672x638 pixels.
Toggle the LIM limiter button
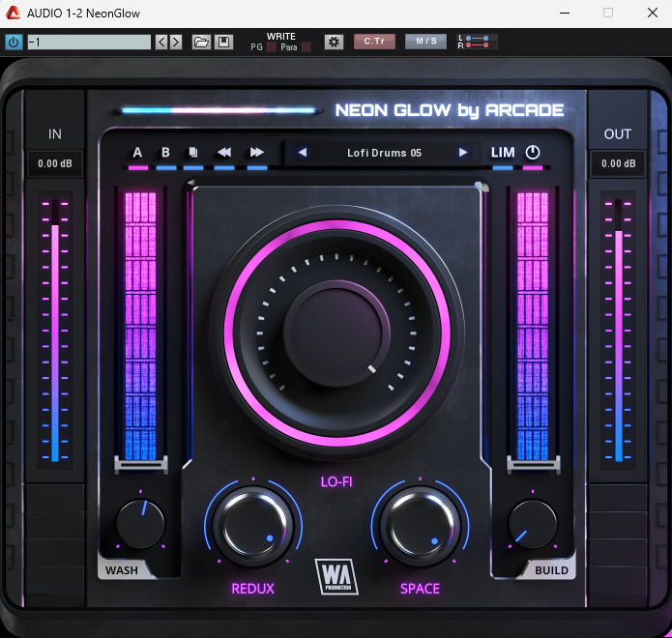[x=503, y=153]
